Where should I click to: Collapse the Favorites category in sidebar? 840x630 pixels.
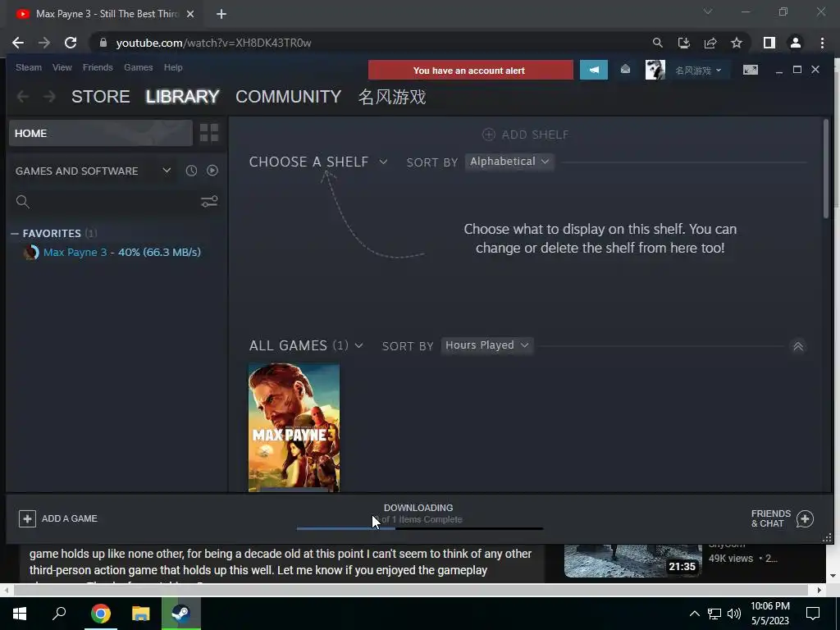coord(15,234)
